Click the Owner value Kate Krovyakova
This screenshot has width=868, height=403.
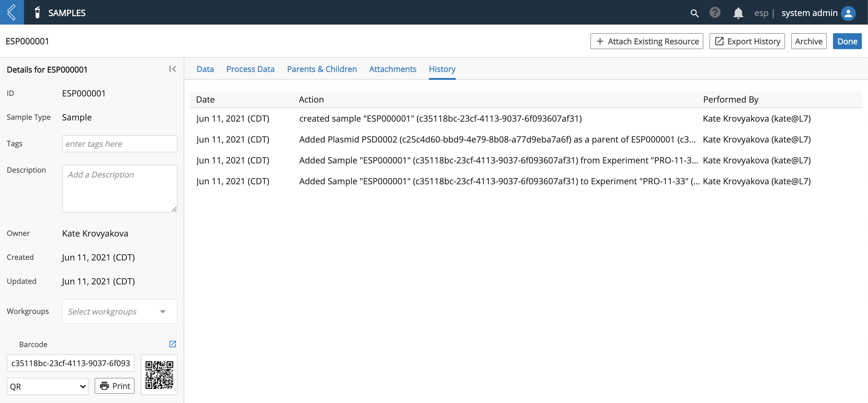tap(95, 233)
